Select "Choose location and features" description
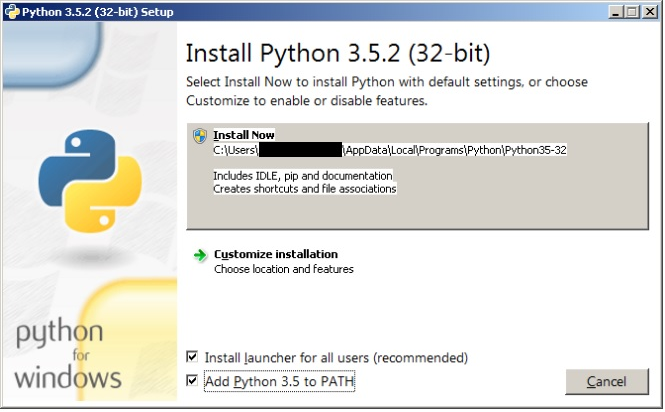The height and width of the screenshot is (412, 665). coord(283,269)
